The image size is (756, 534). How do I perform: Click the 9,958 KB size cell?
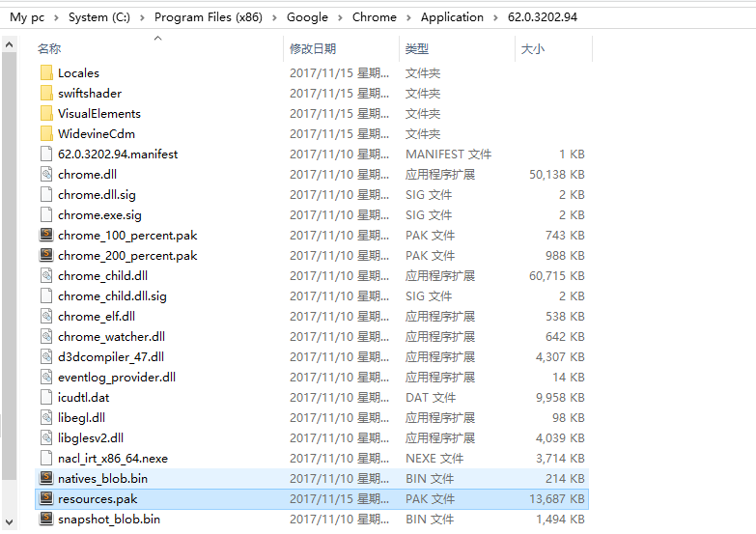pyautogui.click(x=560, y=397)
